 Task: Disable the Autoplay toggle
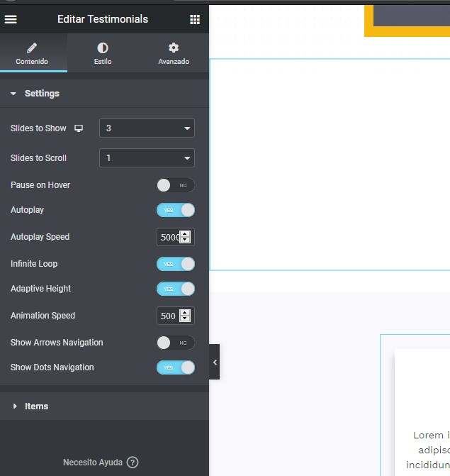coord(176,210)
